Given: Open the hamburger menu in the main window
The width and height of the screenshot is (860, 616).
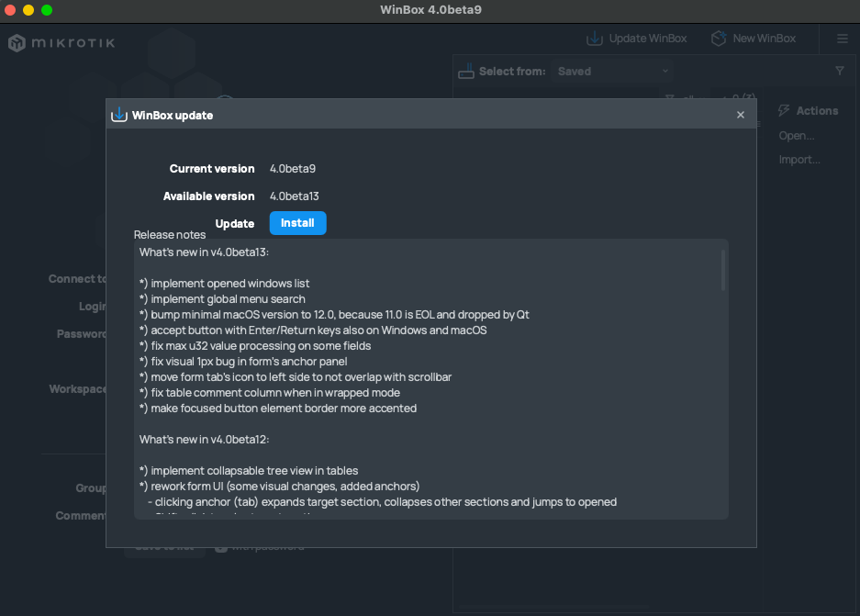Looking at the screenshot, I should [x=843, y=39].
